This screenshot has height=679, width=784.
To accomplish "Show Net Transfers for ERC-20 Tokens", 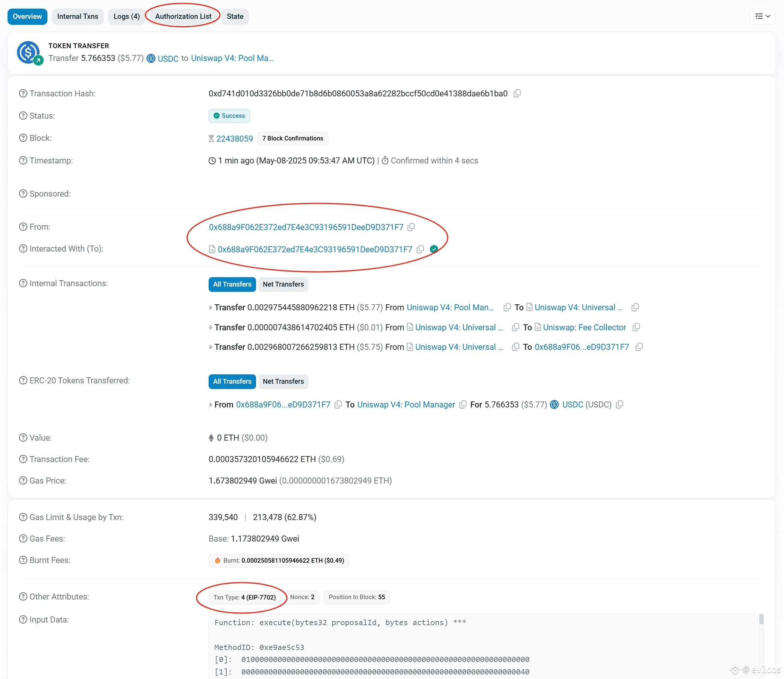I will pyautogui.click(x=284, y=381).
